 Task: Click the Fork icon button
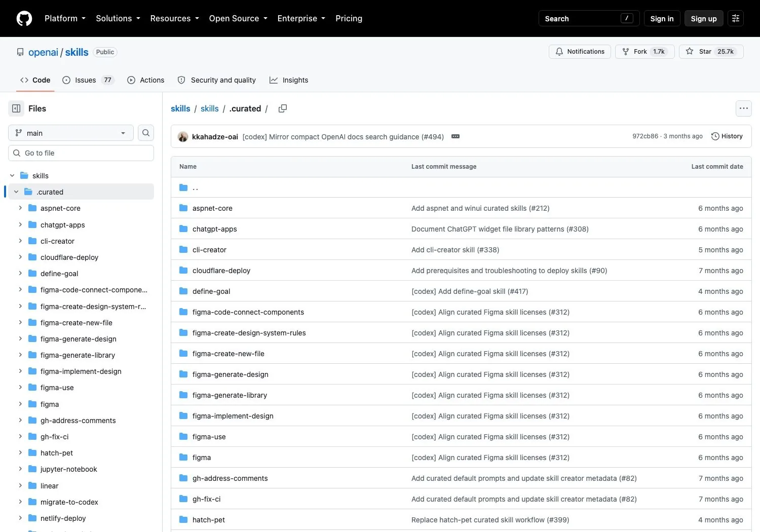(645, 52)
